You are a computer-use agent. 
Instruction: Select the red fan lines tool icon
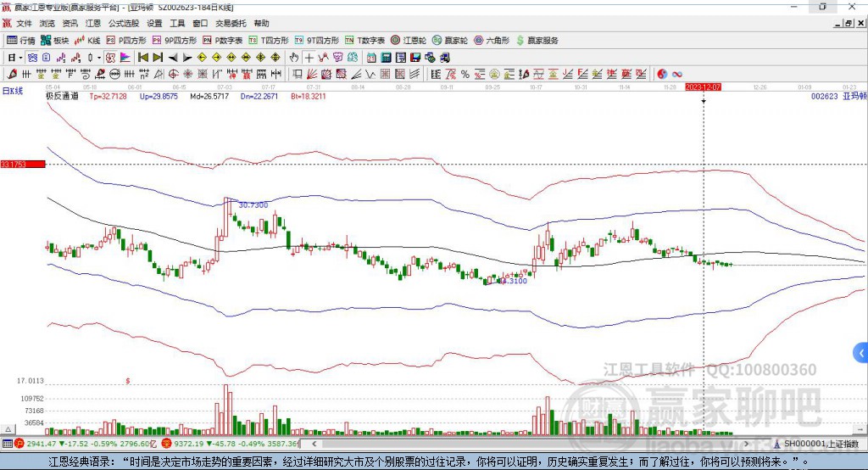pyautogui.click(x=312, y=74)
